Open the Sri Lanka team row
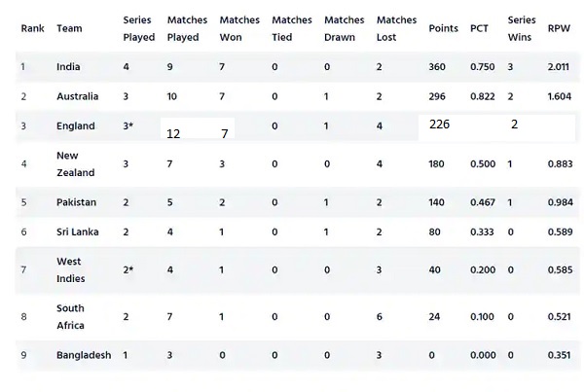 click(297, 232)
